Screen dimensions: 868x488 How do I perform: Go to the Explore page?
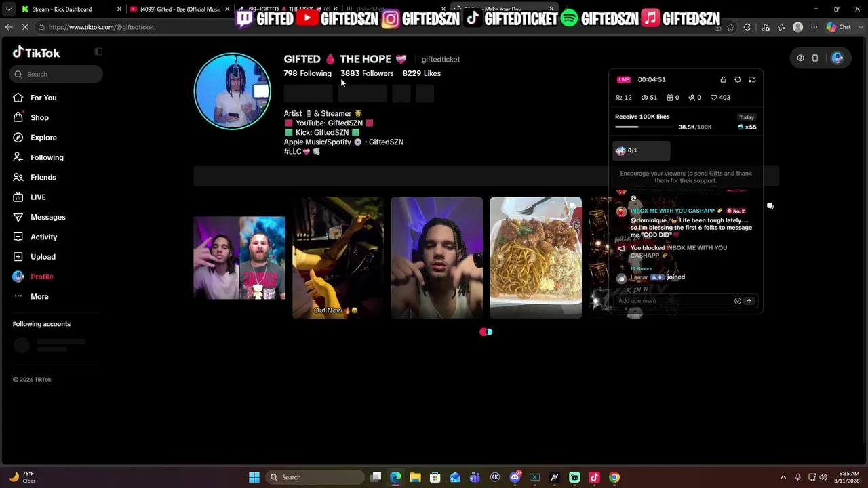pos(43,138)
